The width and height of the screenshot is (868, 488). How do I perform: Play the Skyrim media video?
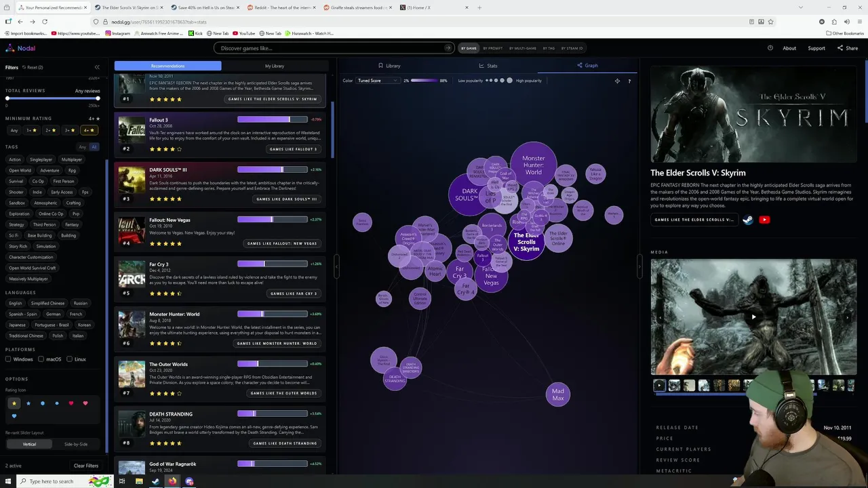pyautogui.click(x=753, y=317)
